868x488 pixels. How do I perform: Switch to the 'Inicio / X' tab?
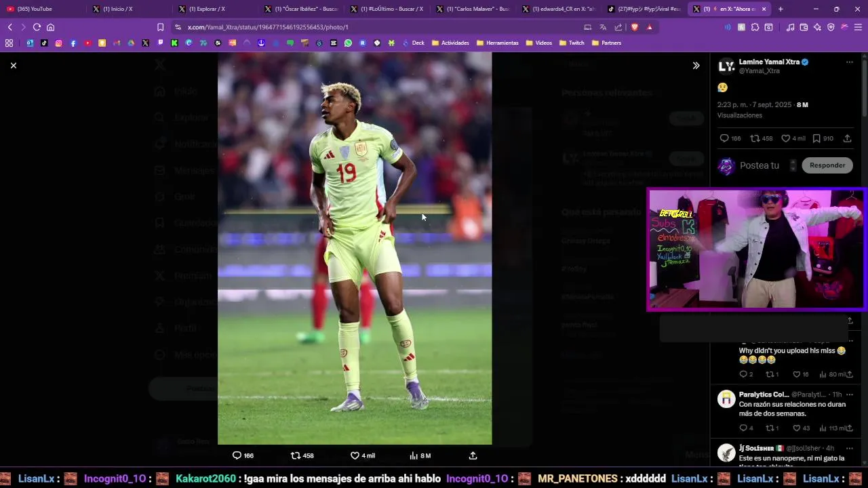pyautogui.click(x=130, y=9)
